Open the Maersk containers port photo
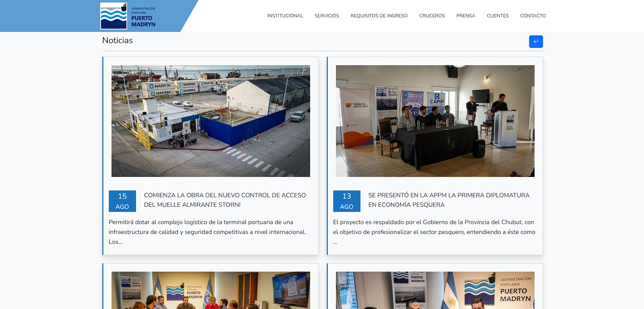Image resolution: width=644 pixels, height=309 pixels. point(211,121)
